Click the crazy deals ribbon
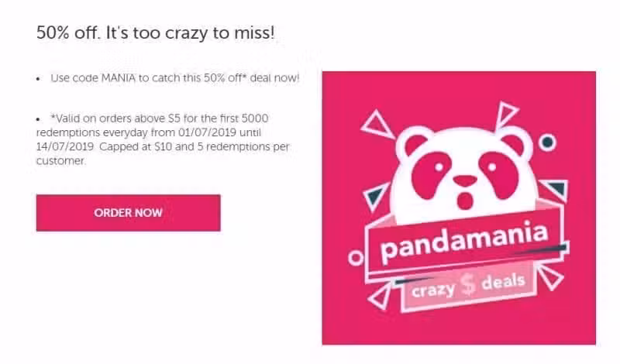The image size is (620, 364). [x=469, y=288]
